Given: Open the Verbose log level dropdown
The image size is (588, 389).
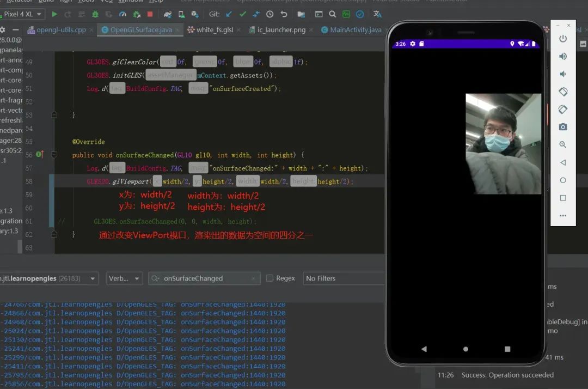Looking at the screenshot, I should [124, 278].
